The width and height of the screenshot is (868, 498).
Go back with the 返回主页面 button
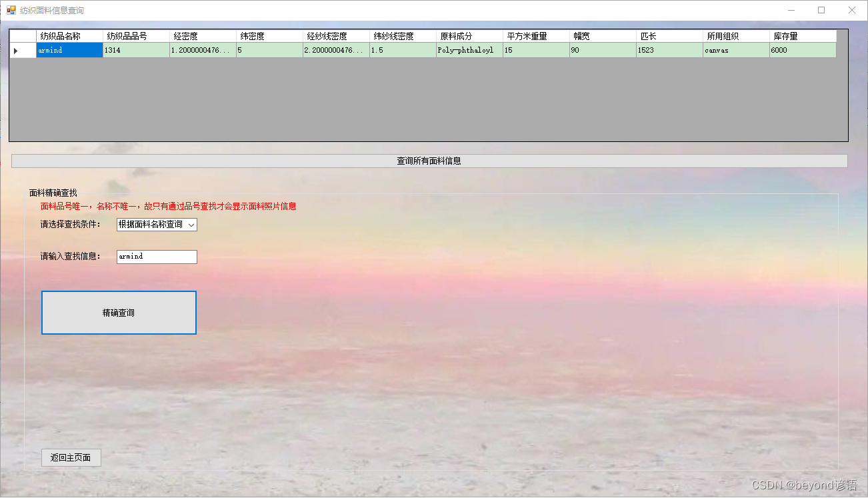[x=71, y=457]
